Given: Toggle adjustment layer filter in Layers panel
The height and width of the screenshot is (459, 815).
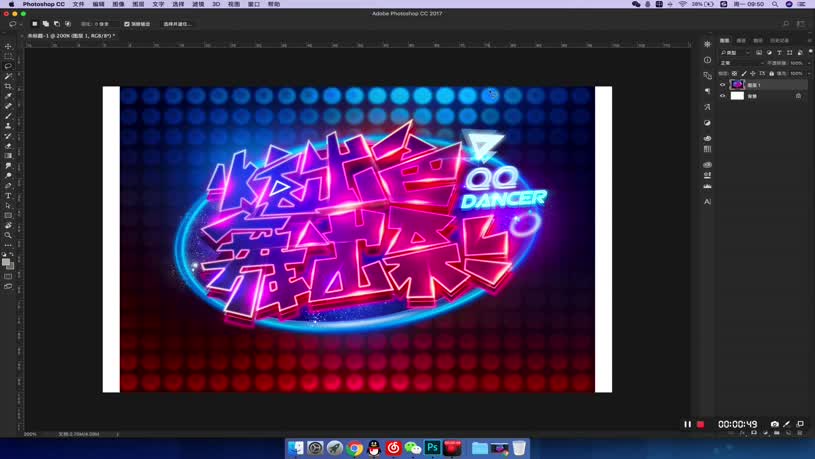Looking at the screenshot, I should (x=769, y=53).
